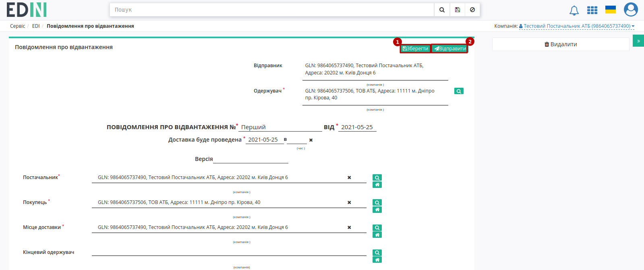Search company for Покупець

377,202
